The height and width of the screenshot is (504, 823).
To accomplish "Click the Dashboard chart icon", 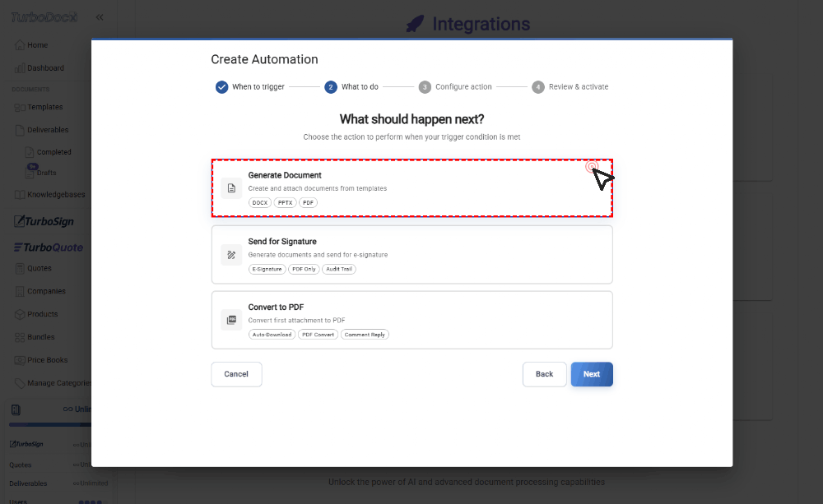I will (x=20, y=68).
